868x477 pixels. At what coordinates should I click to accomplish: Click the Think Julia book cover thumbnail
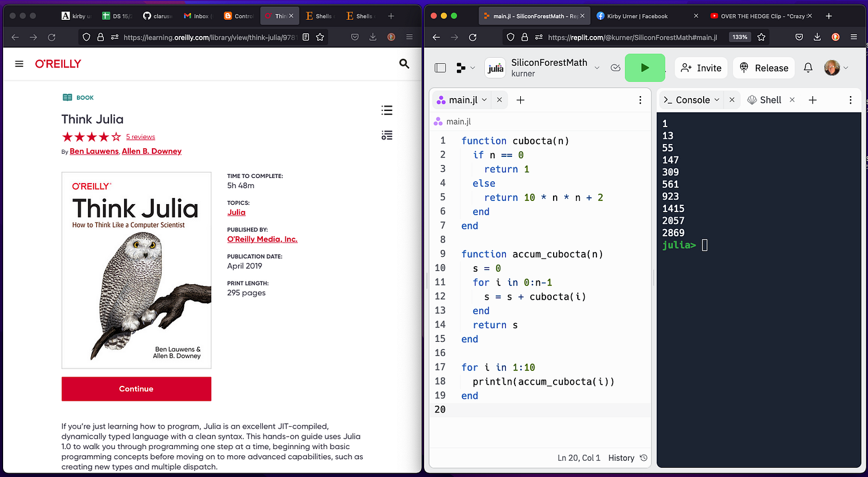click(136, 270)
